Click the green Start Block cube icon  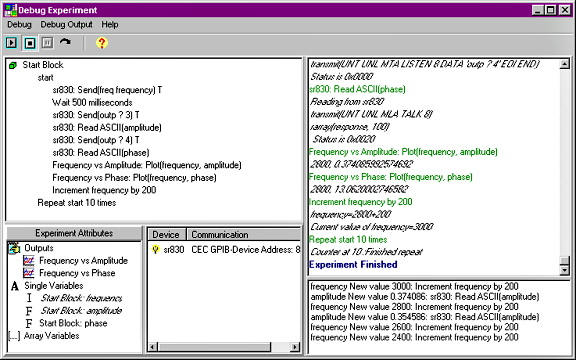coord(13,65)
